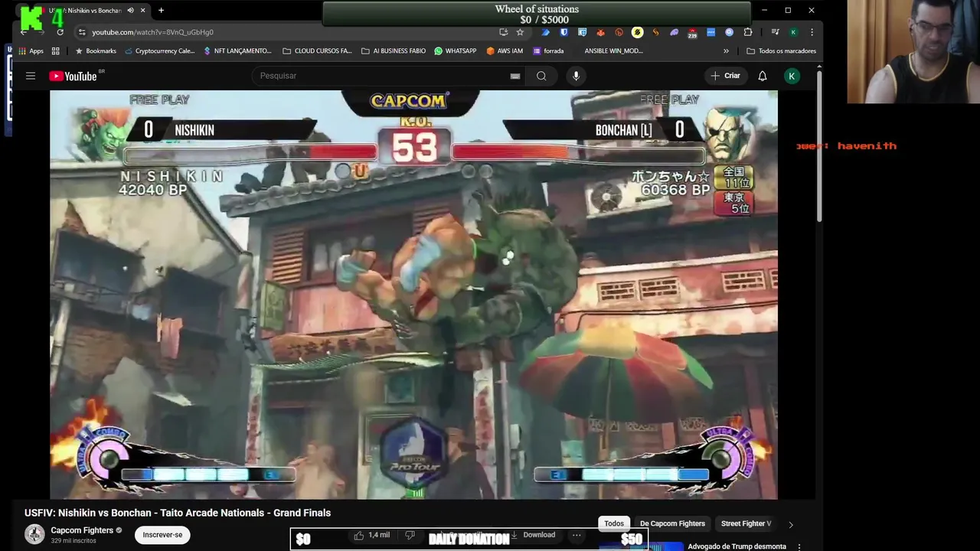Click the install/cast icon in address bar
Image resolution: width=980 pixels, height=551 pixels.
point(503,32)
